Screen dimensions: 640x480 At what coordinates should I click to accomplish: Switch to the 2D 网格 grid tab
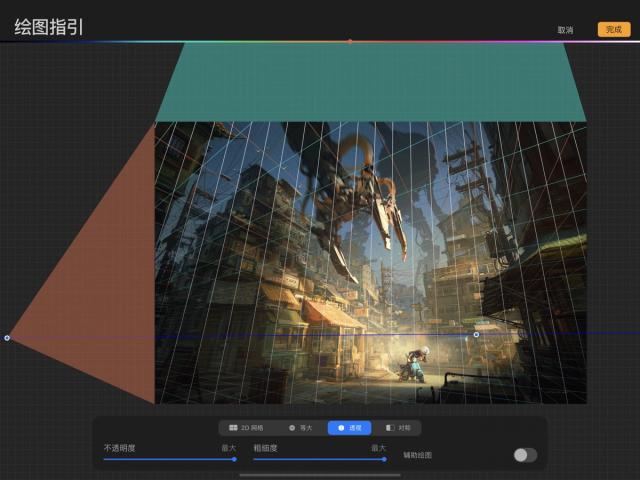(x=246, y=428)
